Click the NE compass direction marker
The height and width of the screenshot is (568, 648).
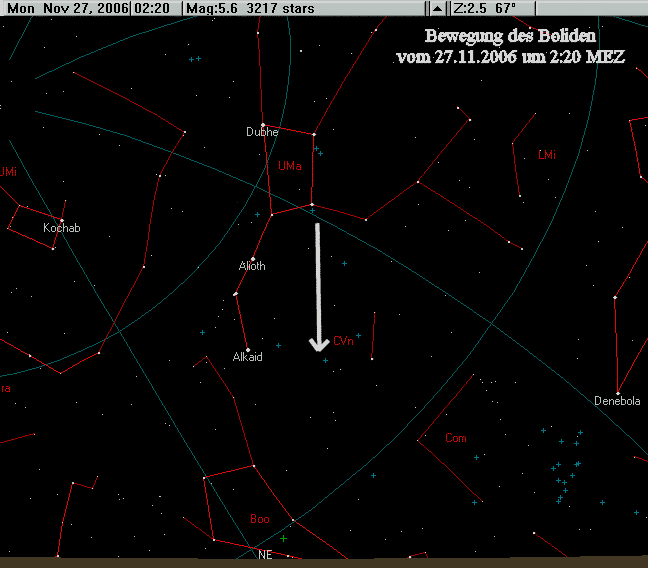coord(265,554)
